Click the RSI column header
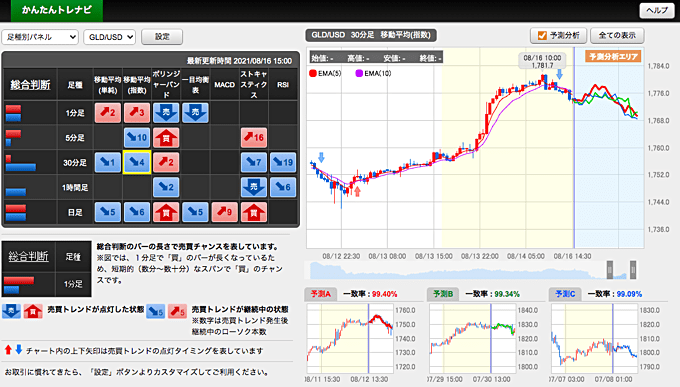 click(x=283, y=85)
